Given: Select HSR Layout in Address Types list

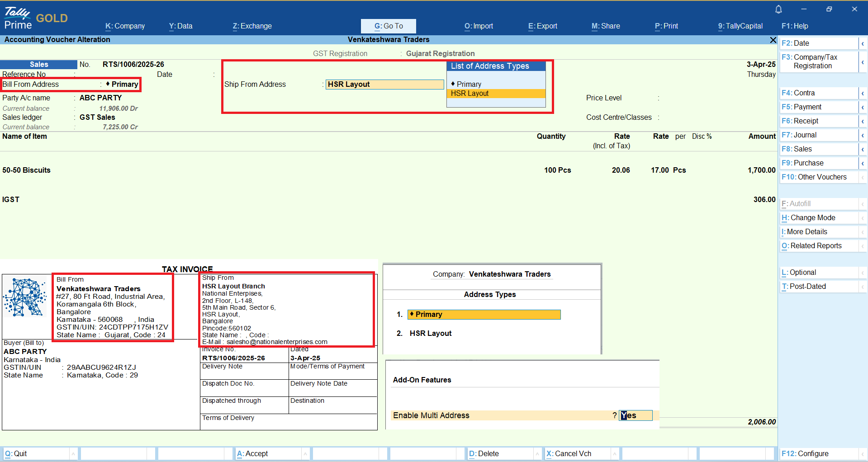Looking at the screenshot, I should [430, 334].
